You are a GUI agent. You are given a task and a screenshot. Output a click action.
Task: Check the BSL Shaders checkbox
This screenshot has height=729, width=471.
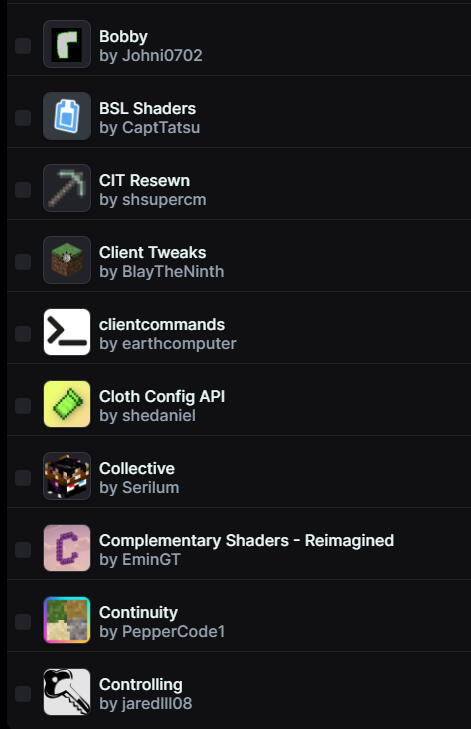(23, 118)
